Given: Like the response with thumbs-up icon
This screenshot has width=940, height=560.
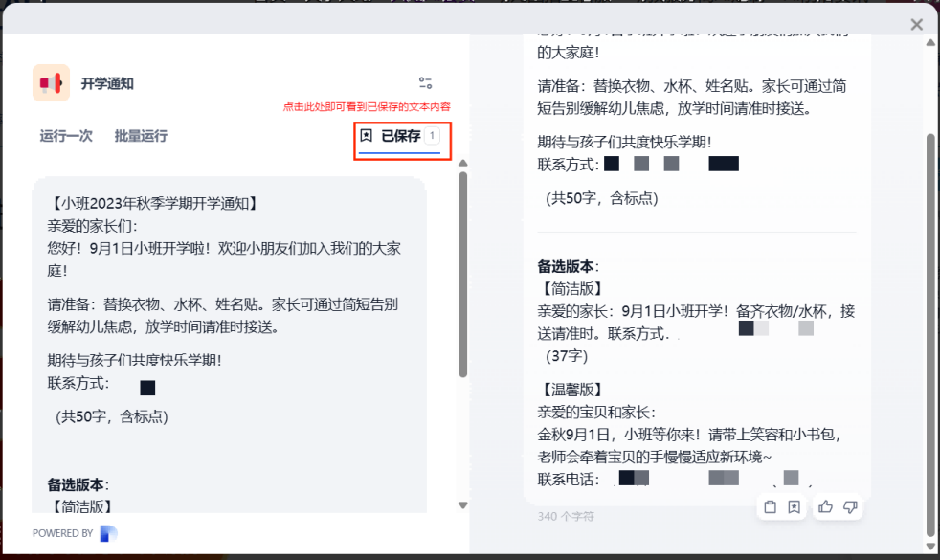Looking at the screenshot, I should 825,507.
